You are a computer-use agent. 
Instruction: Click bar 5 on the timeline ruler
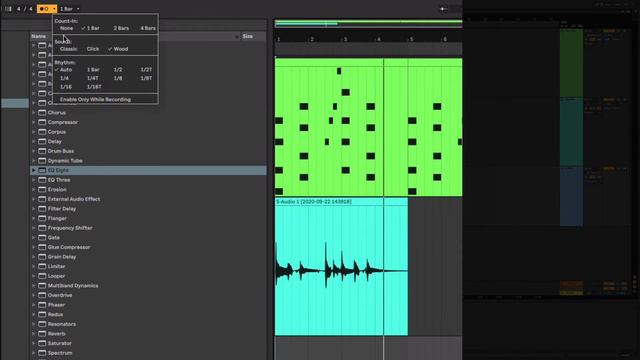coord(411,39)
